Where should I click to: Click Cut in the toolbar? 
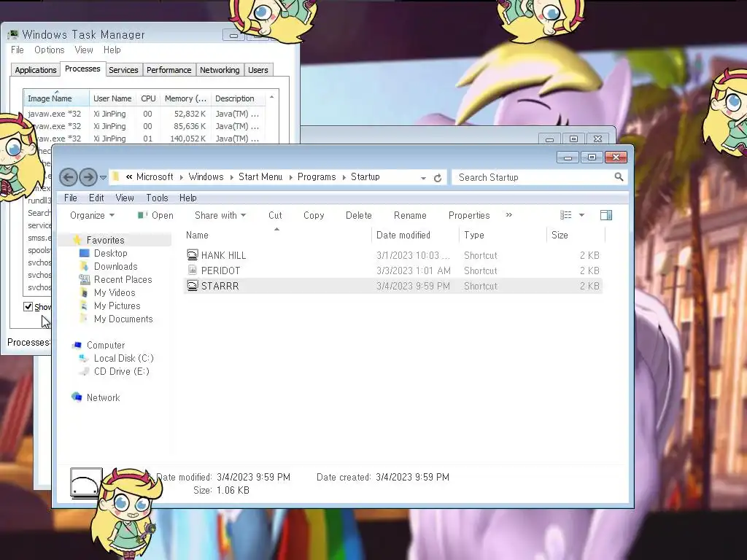[275, 215]
